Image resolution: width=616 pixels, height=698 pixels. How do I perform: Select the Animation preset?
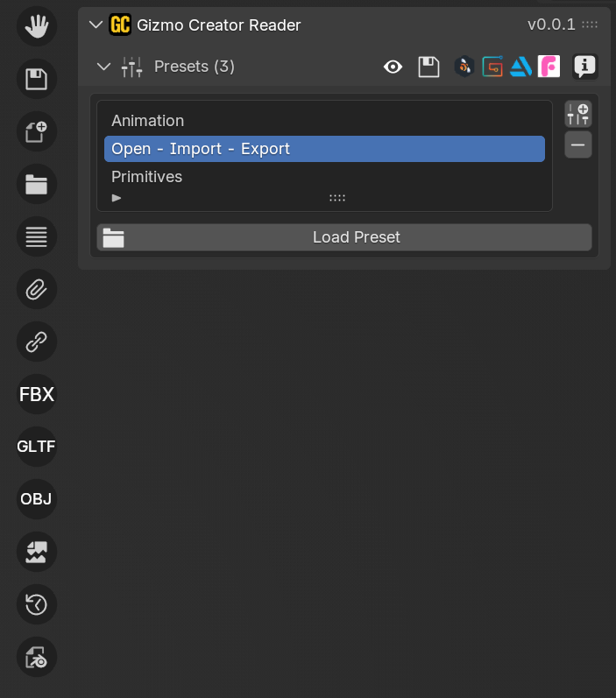[147, 121]
